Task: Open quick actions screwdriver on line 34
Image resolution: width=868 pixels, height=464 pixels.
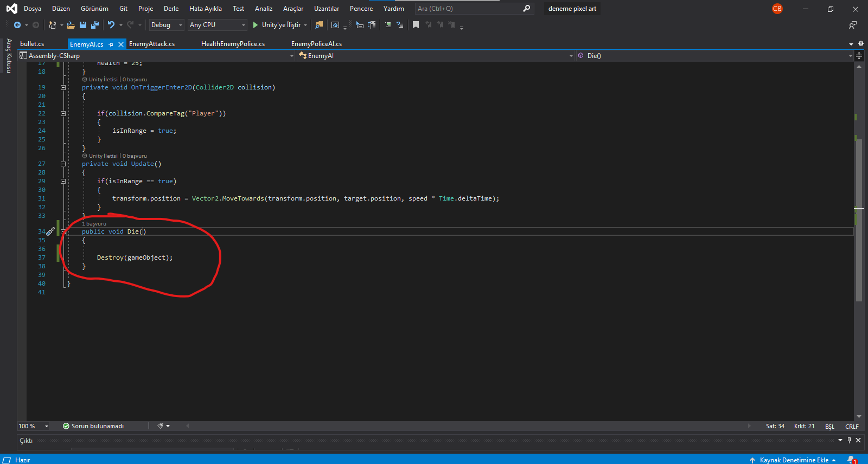Action: pos(50,231)
